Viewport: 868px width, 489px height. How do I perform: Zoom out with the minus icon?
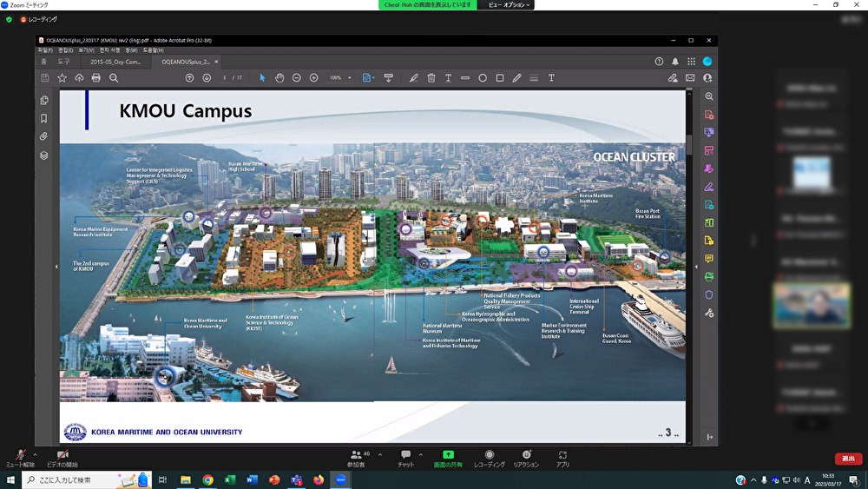coord(297,78)
